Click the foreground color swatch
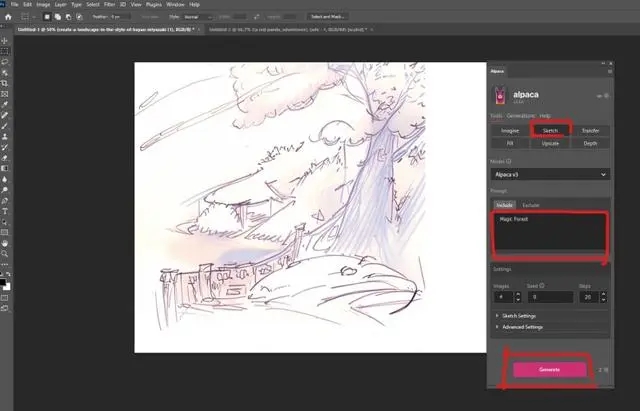Viewport: 640px width, 411px height. coord(2,282)
